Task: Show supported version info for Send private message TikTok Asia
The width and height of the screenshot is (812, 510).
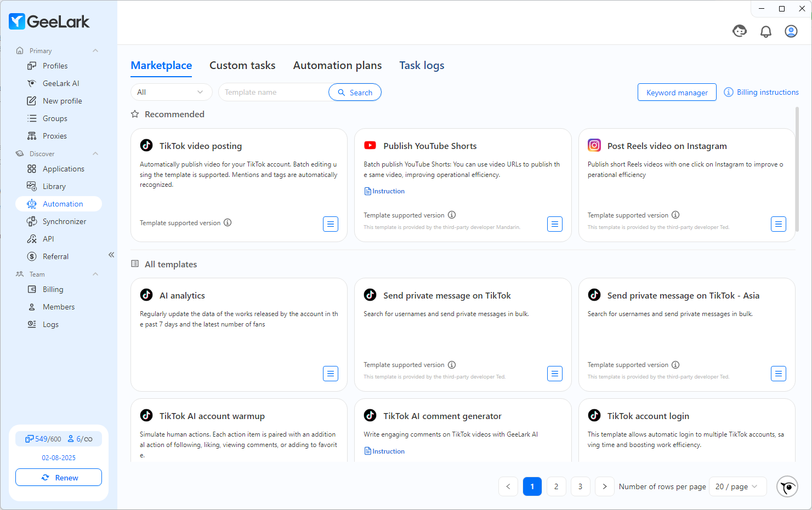Action: pyautogui.click(x=675, y=365)
